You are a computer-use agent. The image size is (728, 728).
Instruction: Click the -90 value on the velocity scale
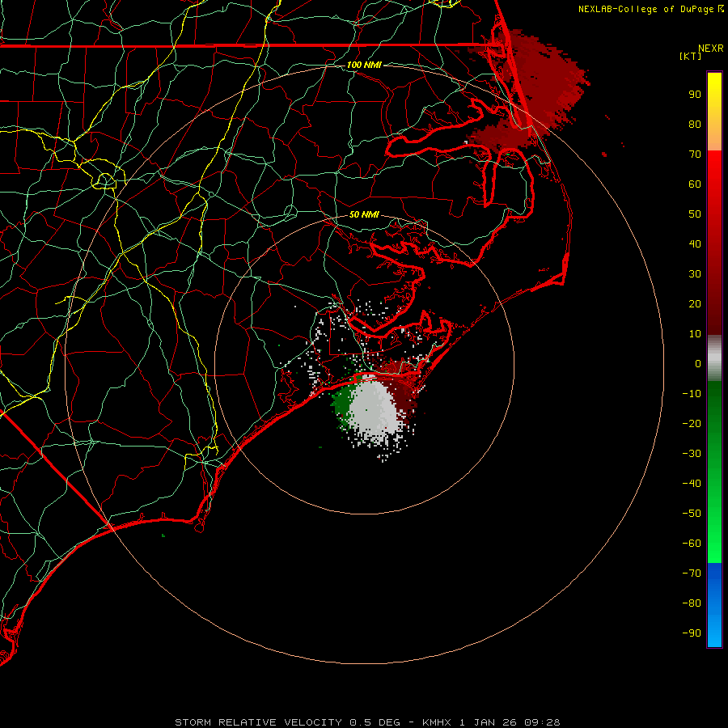click(x=692, y=633)
